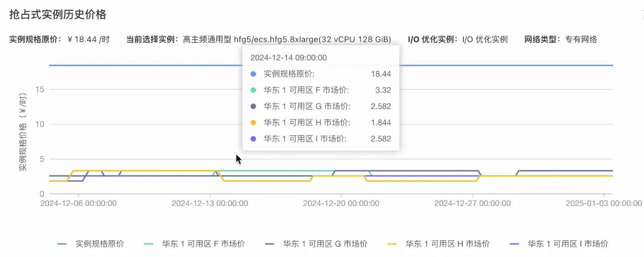
Task: Click x-axis label 2024-12-27 00:00:00
Action: [x=473, y=204]
